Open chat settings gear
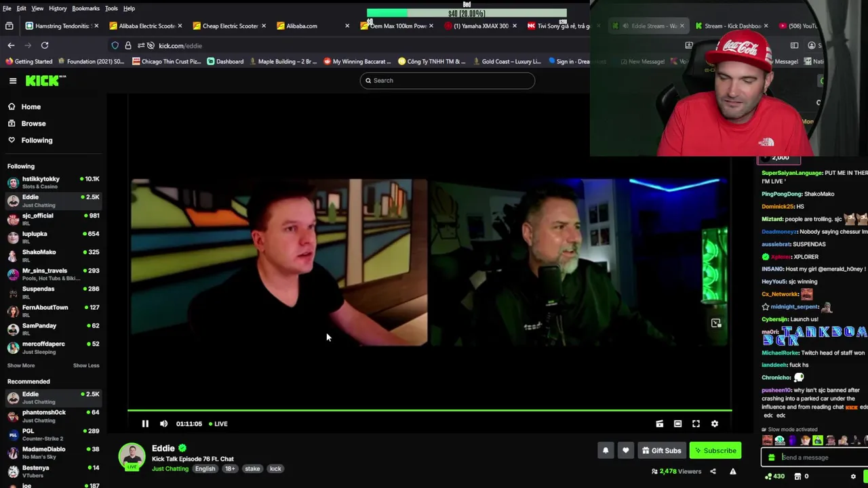The width and height of the screenshot is (868, 488). (x=853, y=476)
